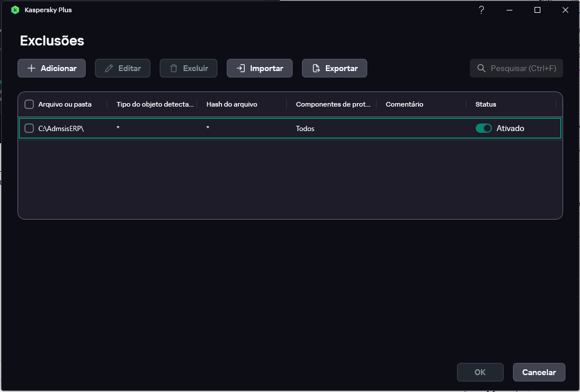Click the export file icon on Exportar

tap(316, 68)
